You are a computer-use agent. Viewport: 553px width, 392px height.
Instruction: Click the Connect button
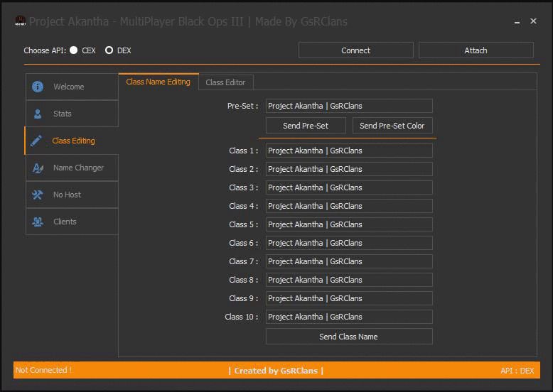coord(356,50)
